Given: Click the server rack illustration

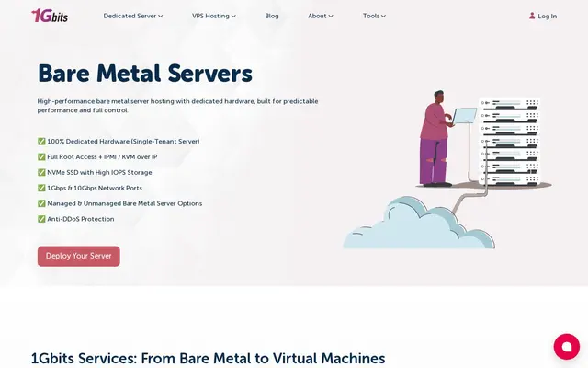Looking at the screenshot, I should click(x=509, y=142).
